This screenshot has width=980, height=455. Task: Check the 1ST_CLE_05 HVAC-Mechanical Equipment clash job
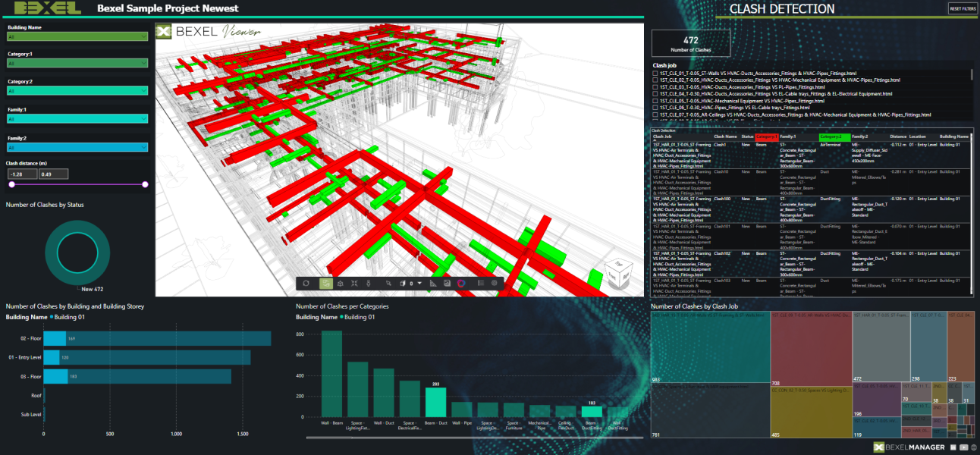(x=655, y=101)
